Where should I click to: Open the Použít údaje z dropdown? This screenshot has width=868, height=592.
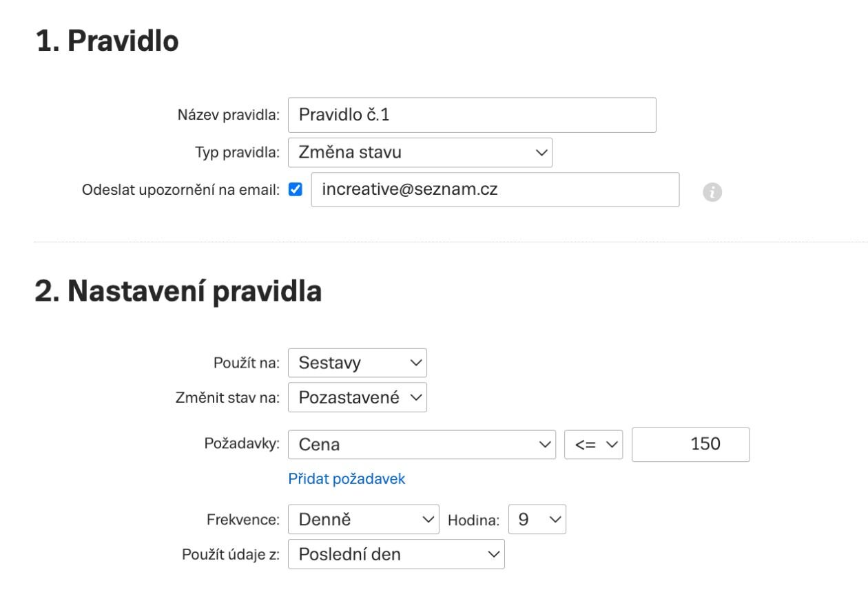[396, 554]
